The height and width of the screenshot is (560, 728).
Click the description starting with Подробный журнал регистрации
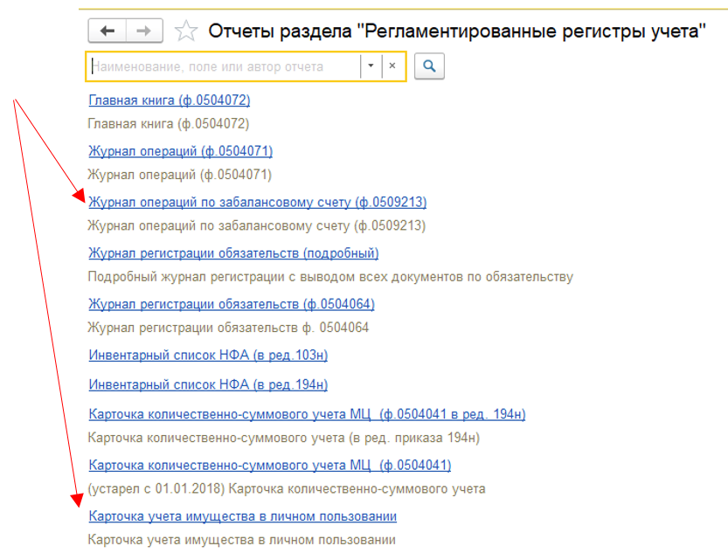(330, 277)
